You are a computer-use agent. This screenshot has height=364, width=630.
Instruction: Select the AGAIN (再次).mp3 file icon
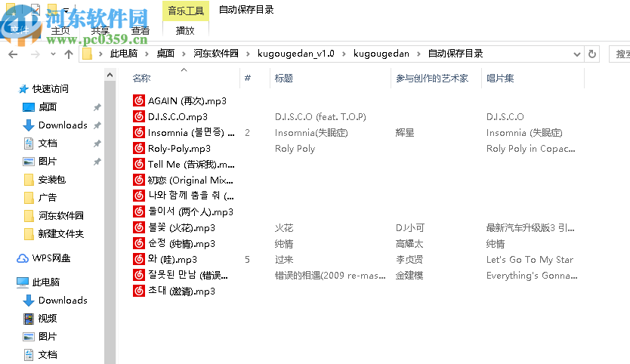pos(139,100)
